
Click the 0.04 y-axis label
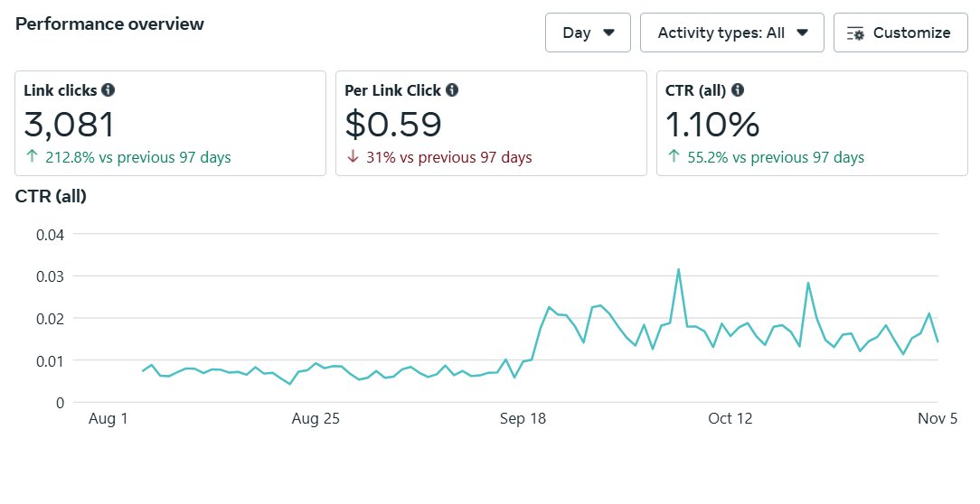50,235
